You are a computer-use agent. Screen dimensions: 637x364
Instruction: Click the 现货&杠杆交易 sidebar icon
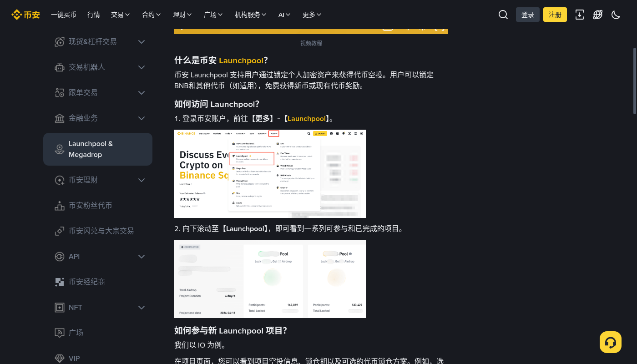click(60, 42)
